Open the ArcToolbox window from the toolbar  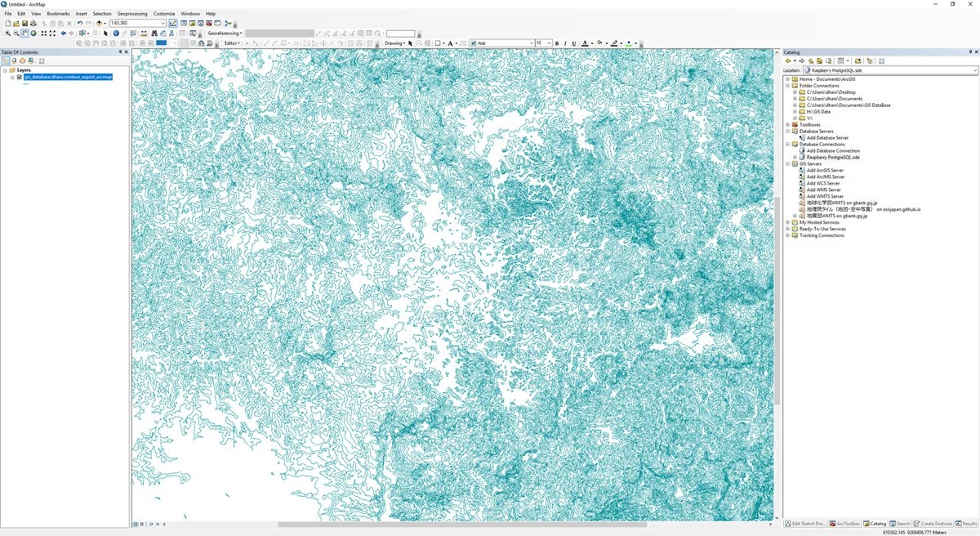point(208,25)
